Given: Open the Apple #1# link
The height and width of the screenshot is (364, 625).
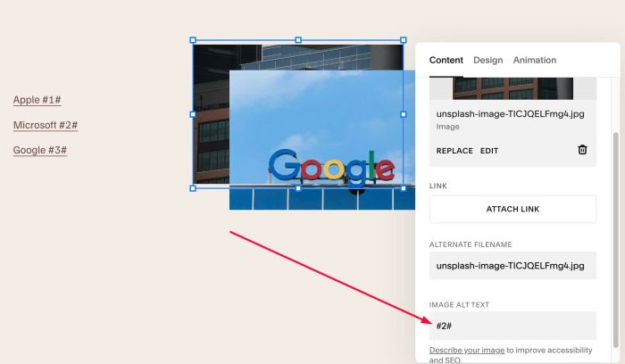Looking at the screenshot, I should [37, 100].
